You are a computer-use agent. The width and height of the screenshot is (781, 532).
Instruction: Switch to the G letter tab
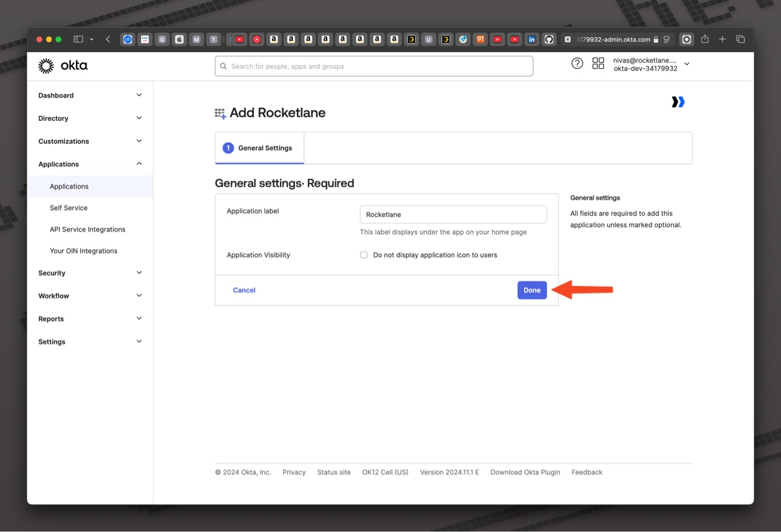pos(162,39)
